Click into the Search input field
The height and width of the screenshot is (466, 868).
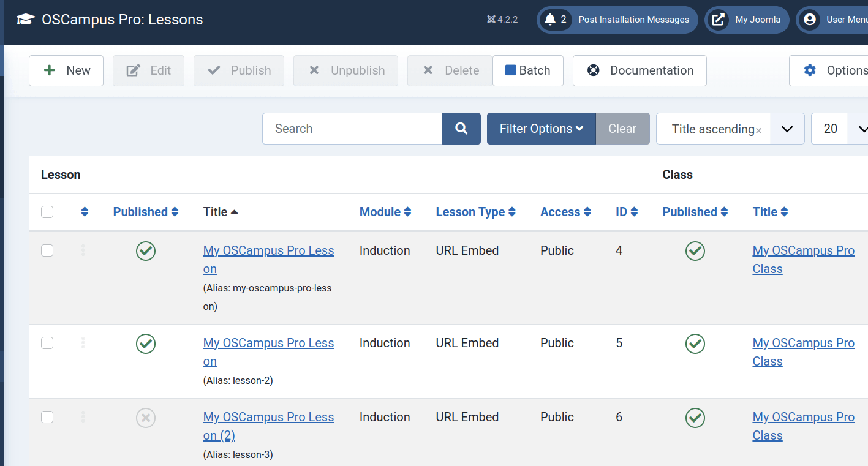pyautogui.click(x=352, y=129)
